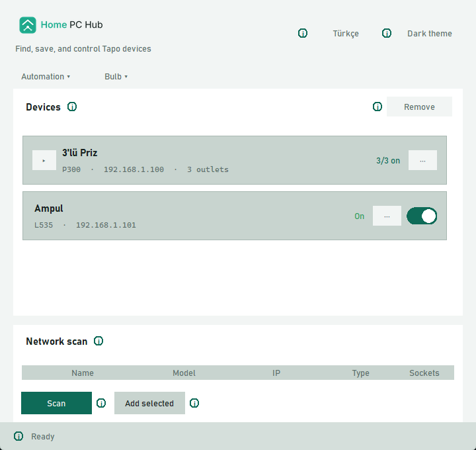This screenshot has width=476, height=450.
Task: Click the 192.168.1.101 IP address
Action: tap(106, 225)
